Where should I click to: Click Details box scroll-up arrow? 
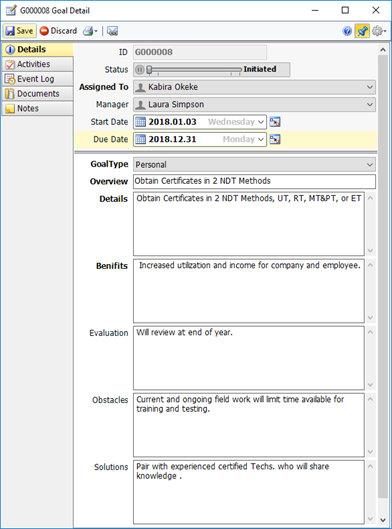point(370,198)
